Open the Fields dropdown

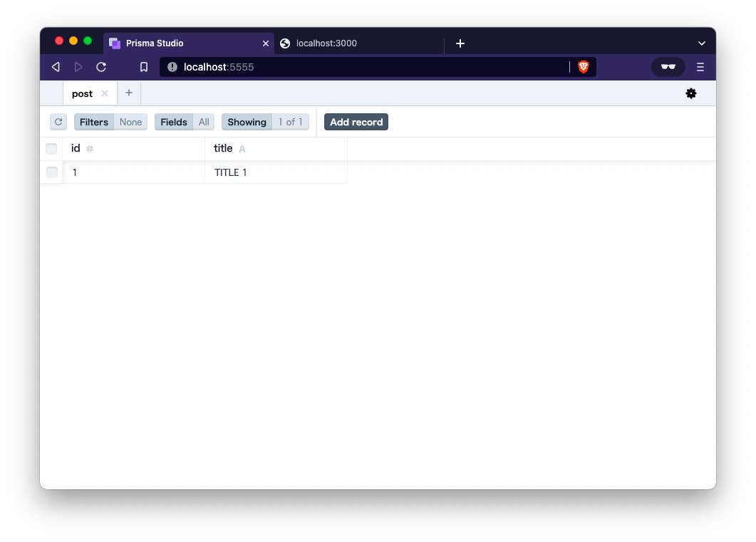tap(184, 122)
